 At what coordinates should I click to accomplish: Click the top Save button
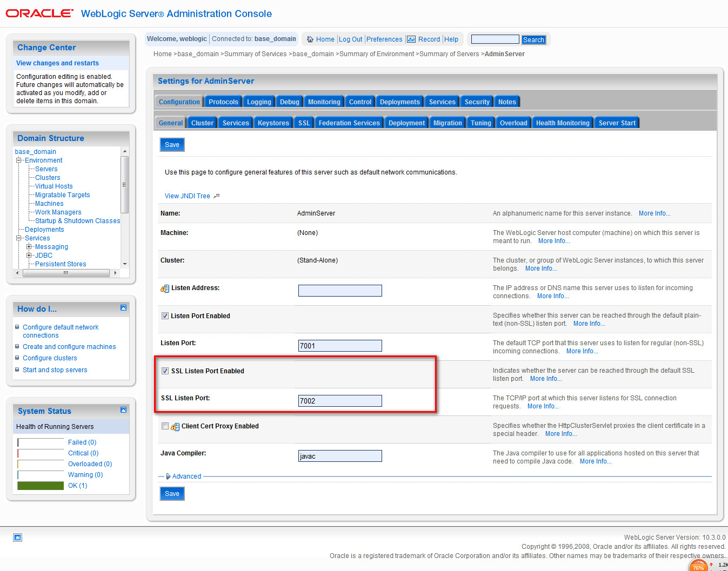tap(172, 145)
